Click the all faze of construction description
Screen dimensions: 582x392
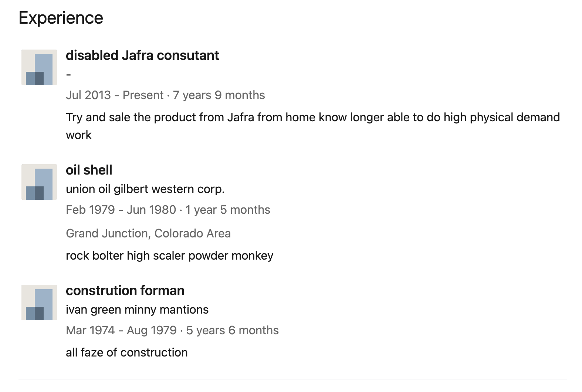click(127, 352)
